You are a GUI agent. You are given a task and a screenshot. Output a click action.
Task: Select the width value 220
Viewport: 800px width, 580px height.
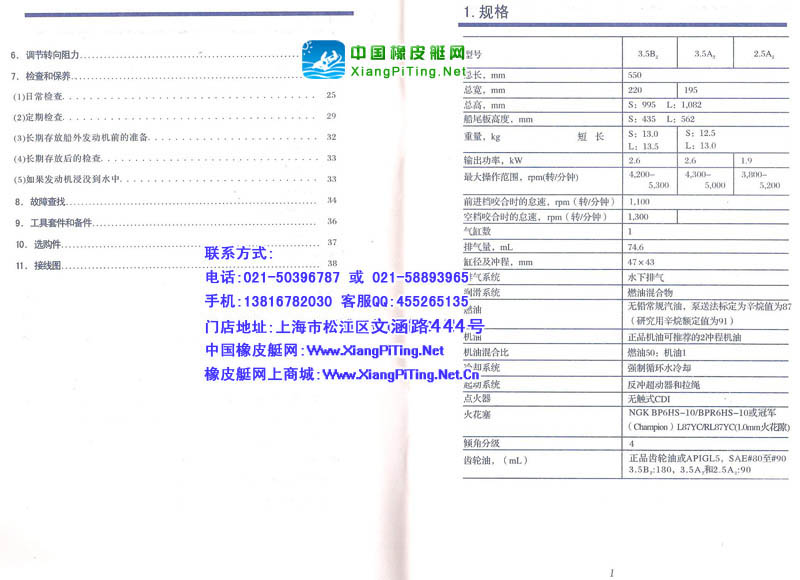pos(635,90)
